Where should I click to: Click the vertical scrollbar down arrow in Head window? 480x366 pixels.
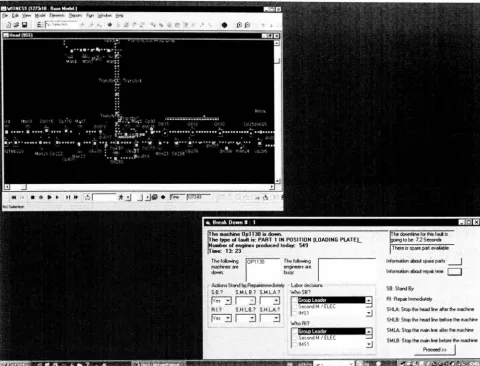click(x=277, y=181)
